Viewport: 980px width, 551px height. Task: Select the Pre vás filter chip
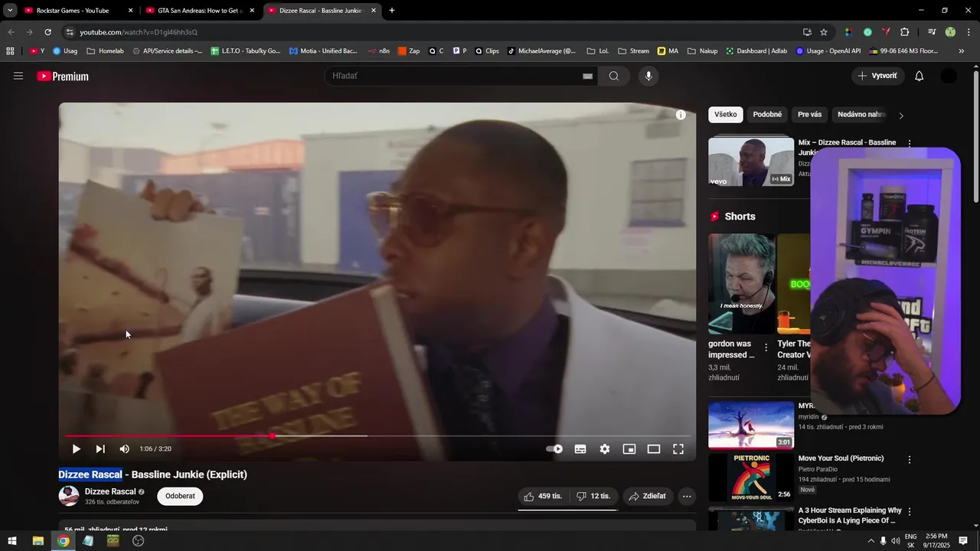tap(809, 115)
